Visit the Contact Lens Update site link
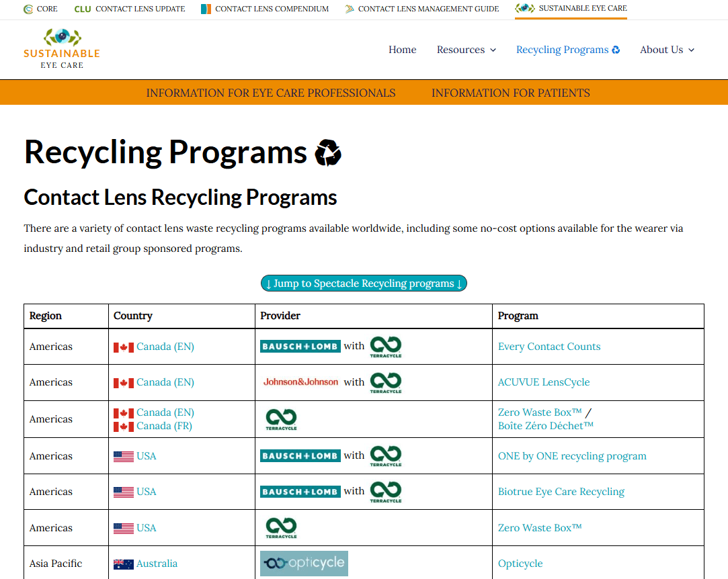 (130, 9)
